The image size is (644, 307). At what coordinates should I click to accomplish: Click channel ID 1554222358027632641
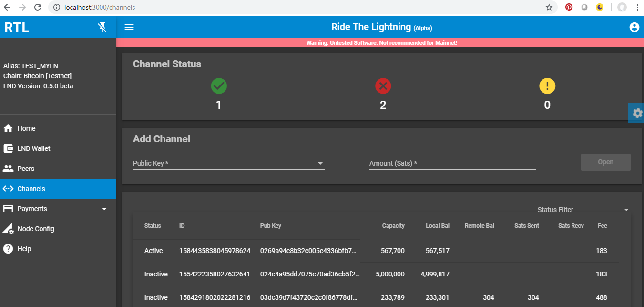click(215, 274)
